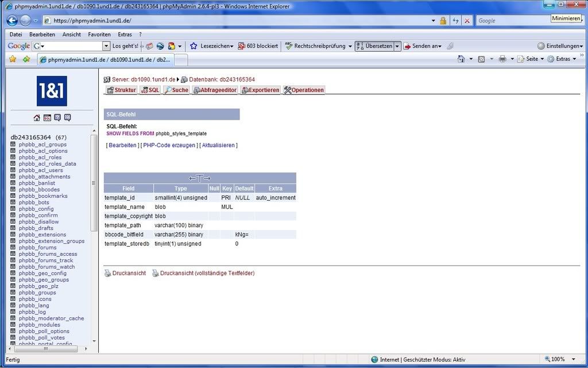Open the Datei menu
This screenshot has height=368, width=588.
pyautogui.click(x=16, y=34)
